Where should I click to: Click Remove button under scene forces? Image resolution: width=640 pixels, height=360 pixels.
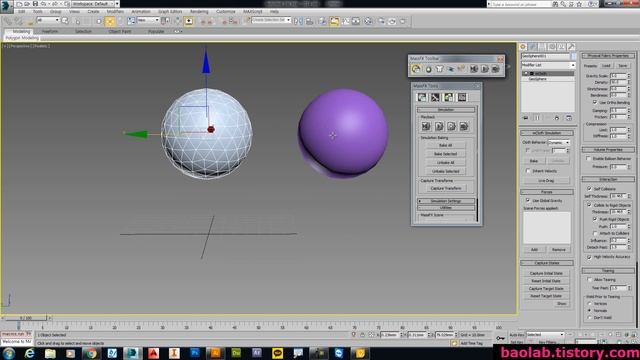(x=559, y=249)
